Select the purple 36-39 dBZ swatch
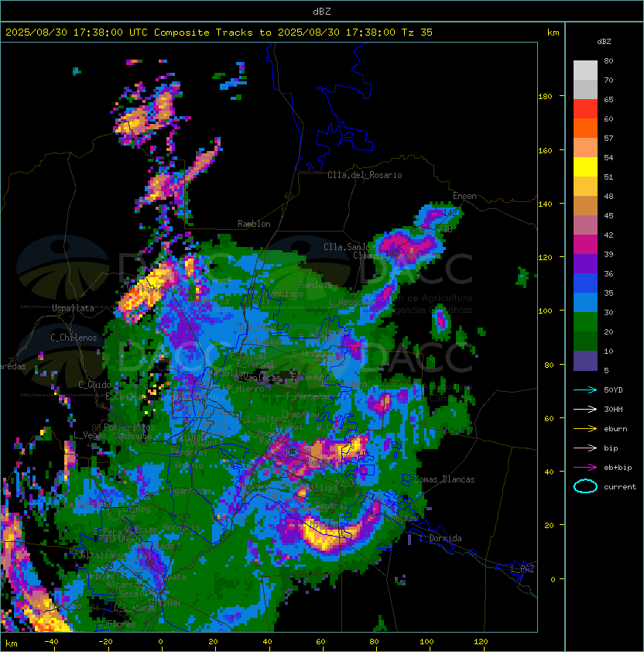644x652 pixels. pyautogui.click(x=585, y=264)
